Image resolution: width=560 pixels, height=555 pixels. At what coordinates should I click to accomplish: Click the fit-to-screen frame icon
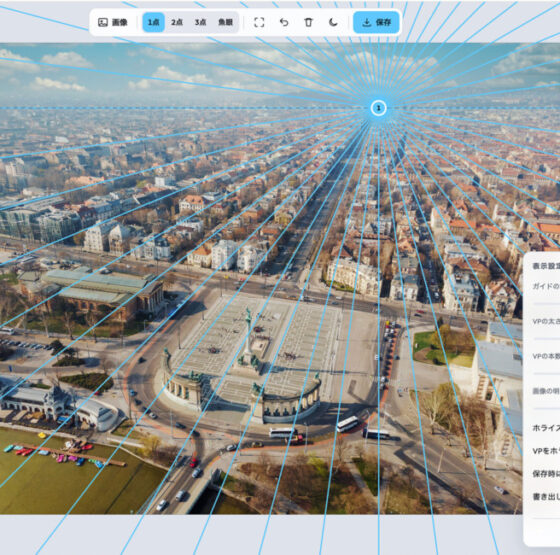coord(259,22)
